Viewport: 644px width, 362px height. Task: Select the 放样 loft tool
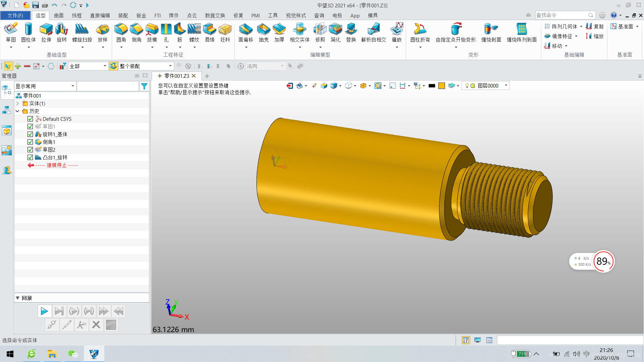103,33
